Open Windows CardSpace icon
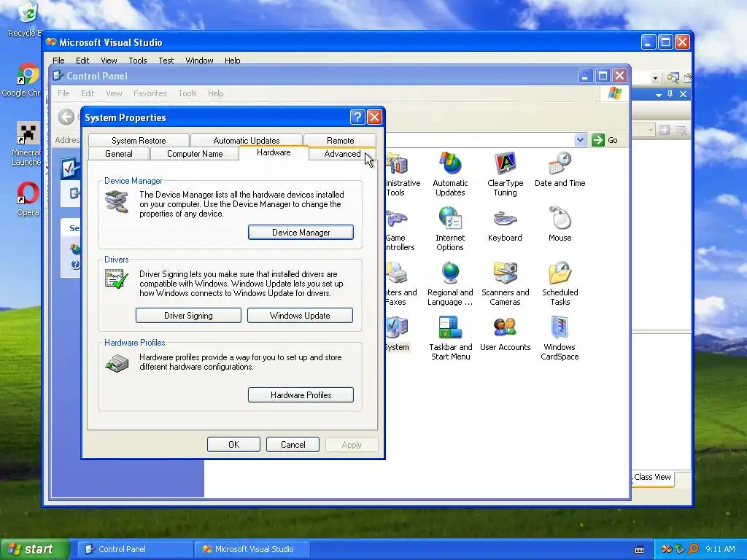The image size is (747, 560). pyautogui.click(x=560, y=338)
